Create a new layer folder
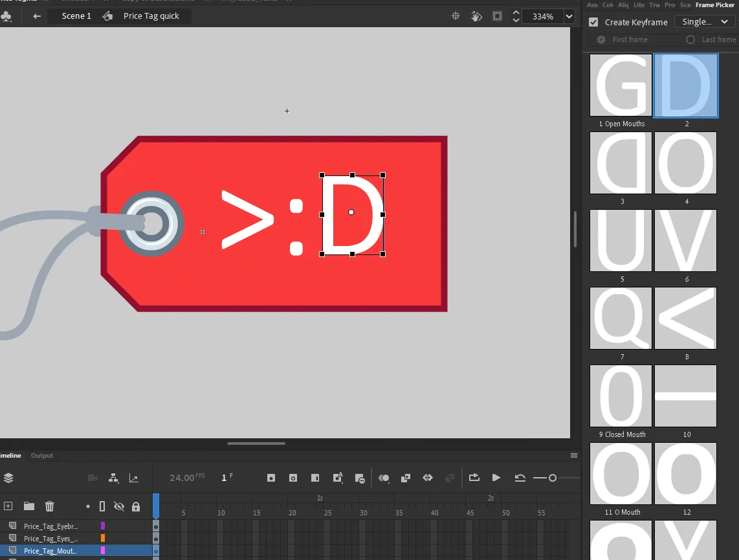Image resolution: width=739 pixels, height=560 pixels. pyautogui.click(x=29, y=506)
